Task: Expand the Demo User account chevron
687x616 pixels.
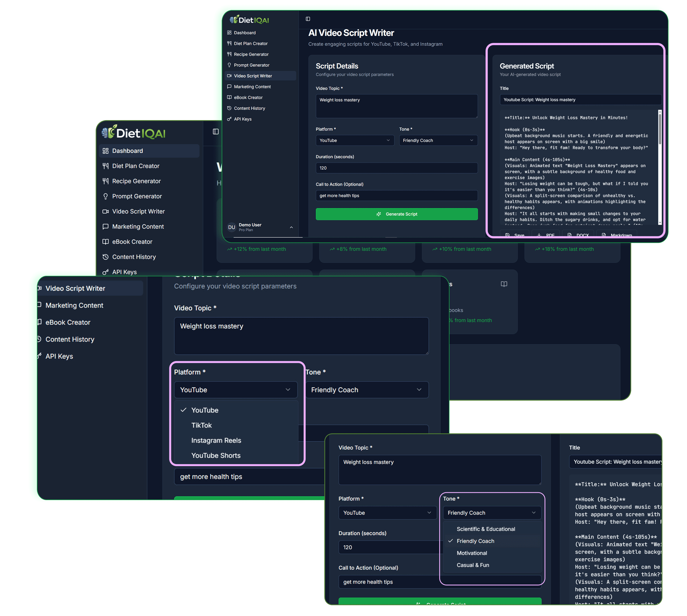Action: point(291,227)
